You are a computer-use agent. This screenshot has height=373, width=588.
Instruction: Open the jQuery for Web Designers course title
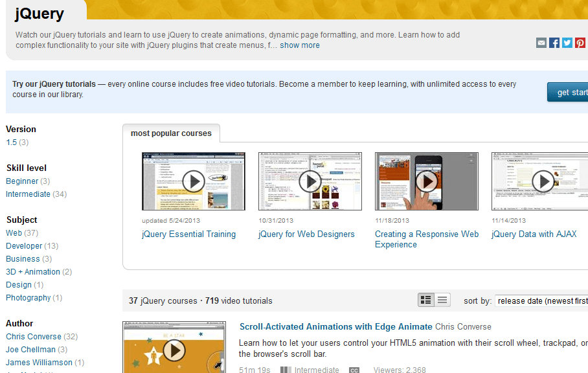306,234
